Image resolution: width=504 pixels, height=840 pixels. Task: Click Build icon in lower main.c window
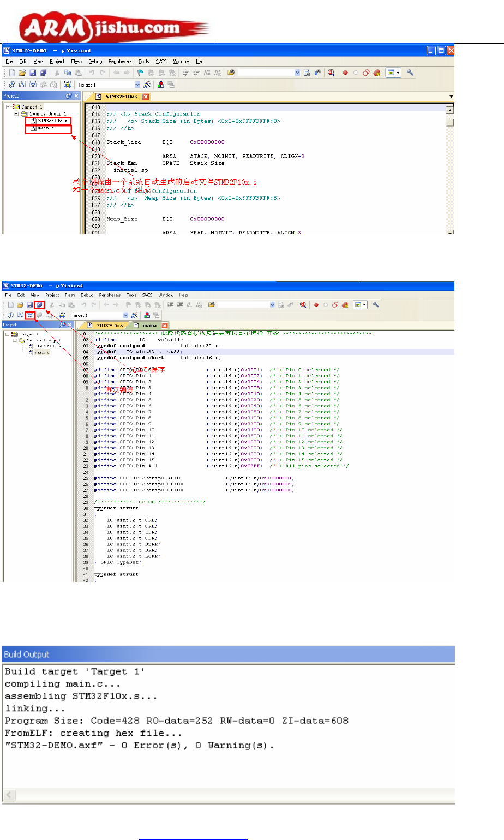20,315
